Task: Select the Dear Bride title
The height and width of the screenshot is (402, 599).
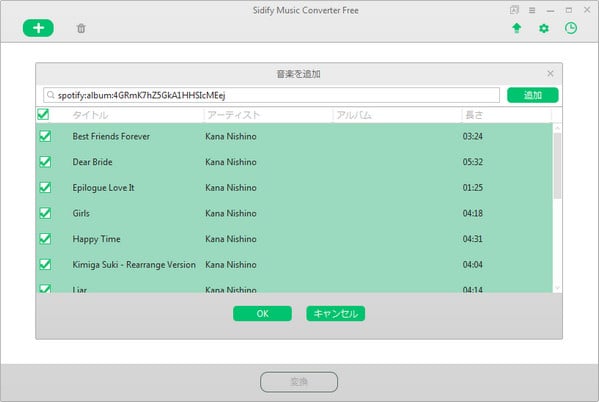Action: click(92, 162)
